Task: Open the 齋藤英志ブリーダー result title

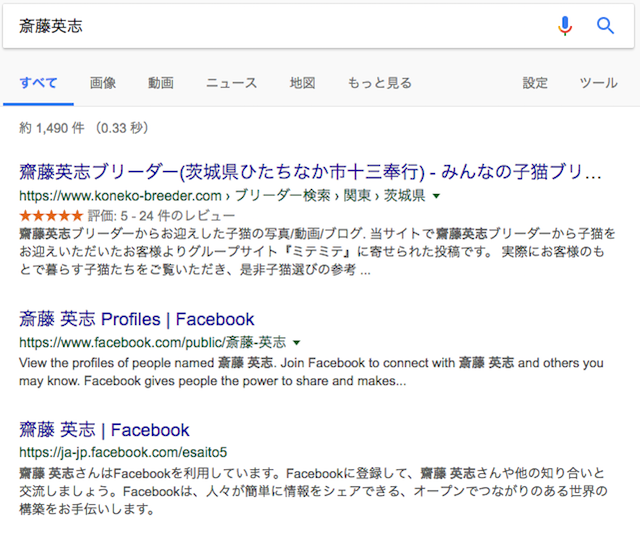Action: tap(310, 172)
